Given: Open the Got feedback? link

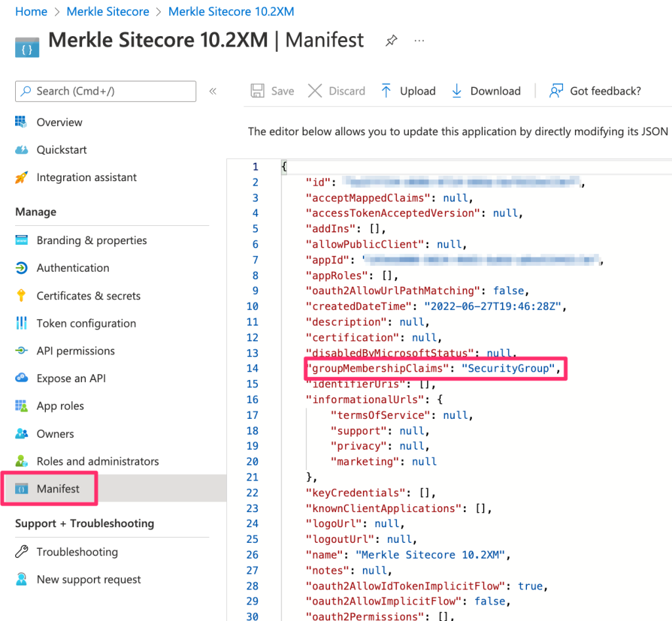Looking at the screenshot, I should 605,91.
